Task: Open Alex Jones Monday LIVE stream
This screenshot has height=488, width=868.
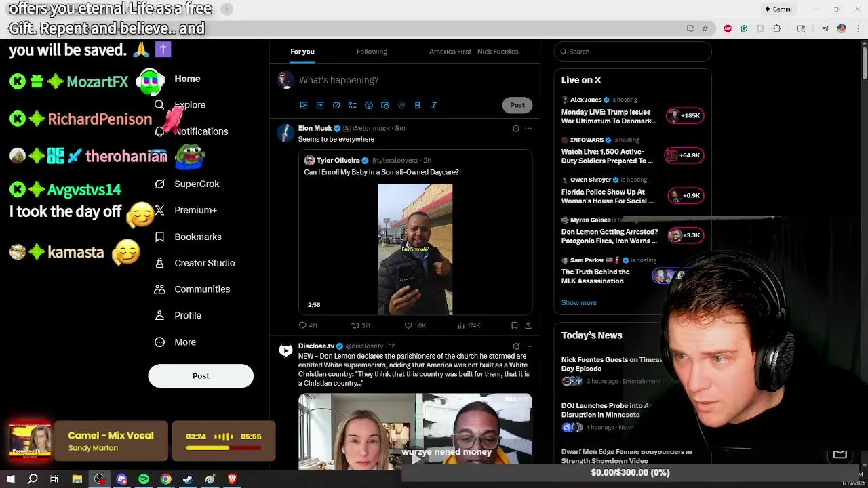Action: [632, 112]
